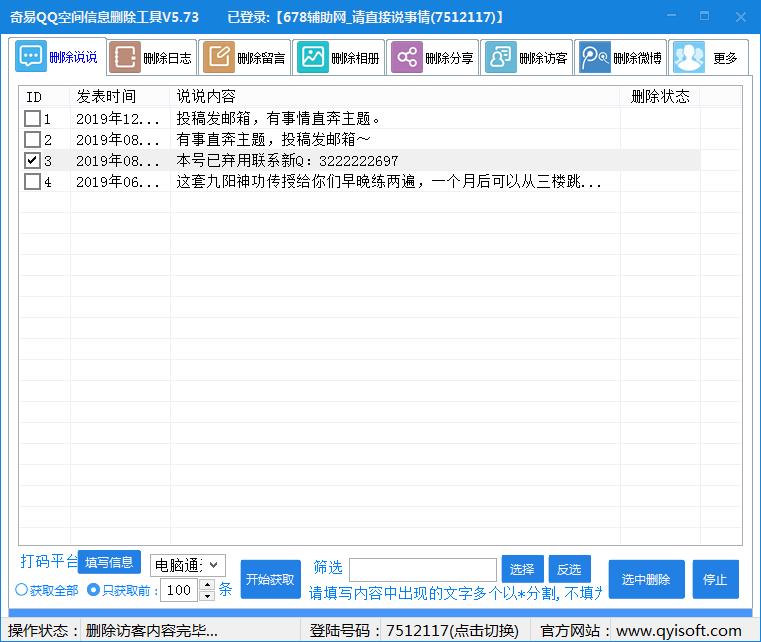The image size is (761, 642).
Task: Open the 删除分享 tab label
Action: pos(449,58)
